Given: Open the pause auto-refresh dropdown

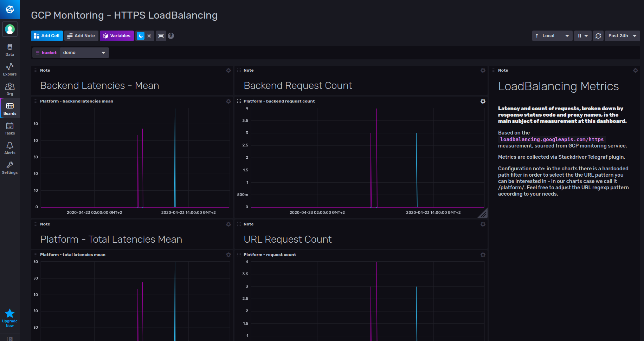Looking at the screenshot, I should (583, 36).
